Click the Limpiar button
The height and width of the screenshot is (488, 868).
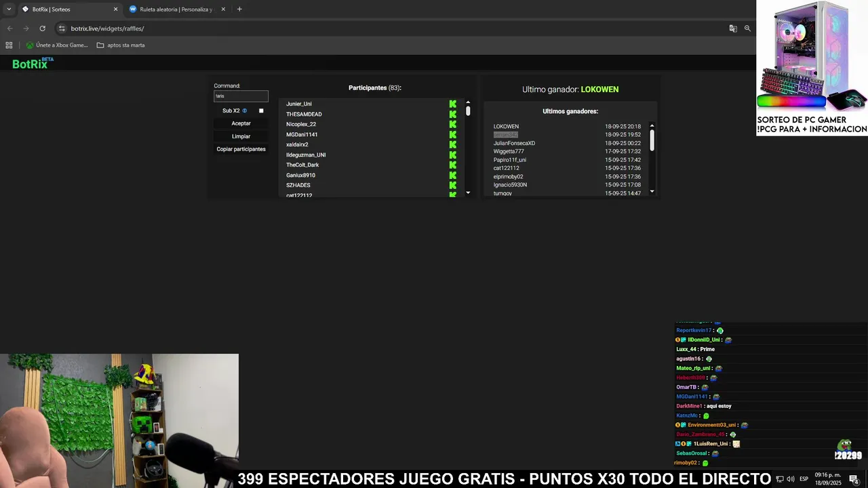tap(241, 136)
